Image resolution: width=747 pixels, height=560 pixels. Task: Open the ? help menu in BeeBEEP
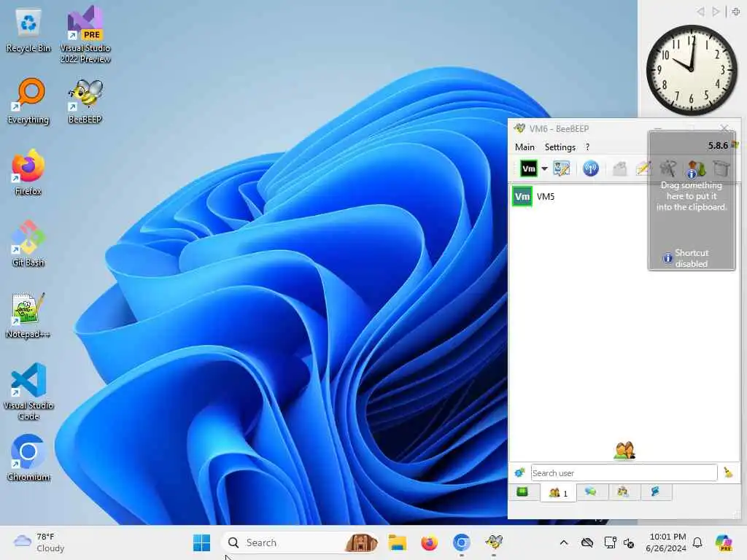[x=587, y=147]
